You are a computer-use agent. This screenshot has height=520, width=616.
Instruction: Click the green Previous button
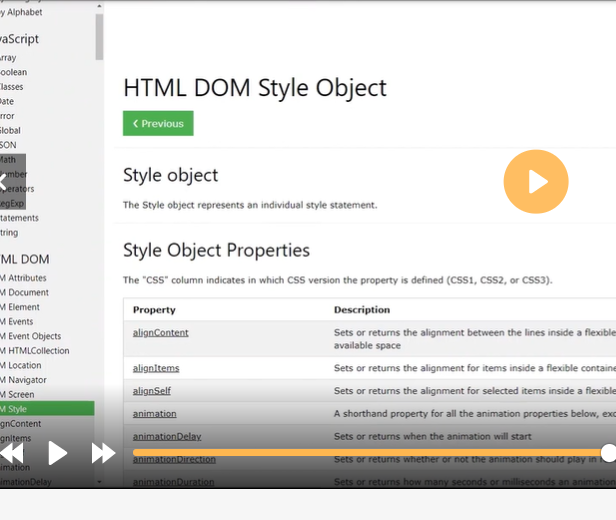(x=158, y=124)
